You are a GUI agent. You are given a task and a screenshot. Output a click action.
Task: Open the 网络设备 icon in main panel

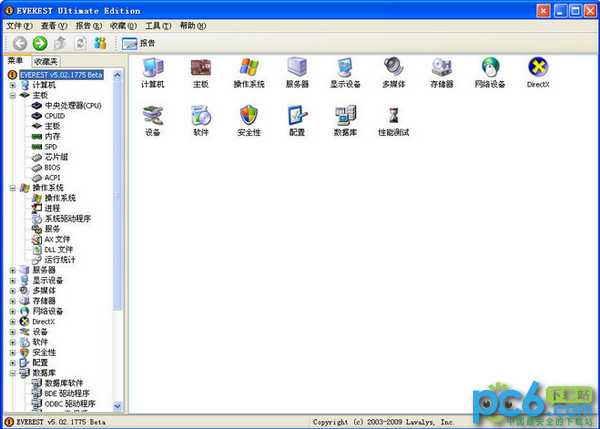pyautogui.click(x=489, y=68)
